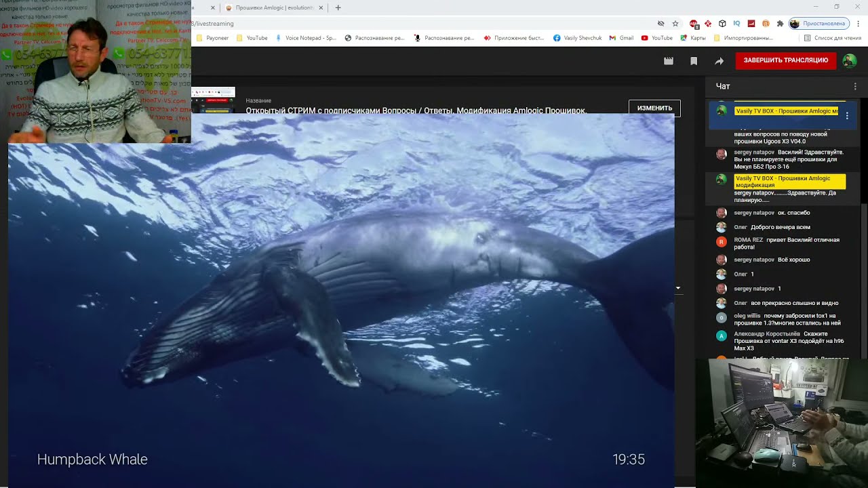Open the Extensions puzzle-piece menu
The width and height of the screenshot is (868, 488).
coord(780,24)
